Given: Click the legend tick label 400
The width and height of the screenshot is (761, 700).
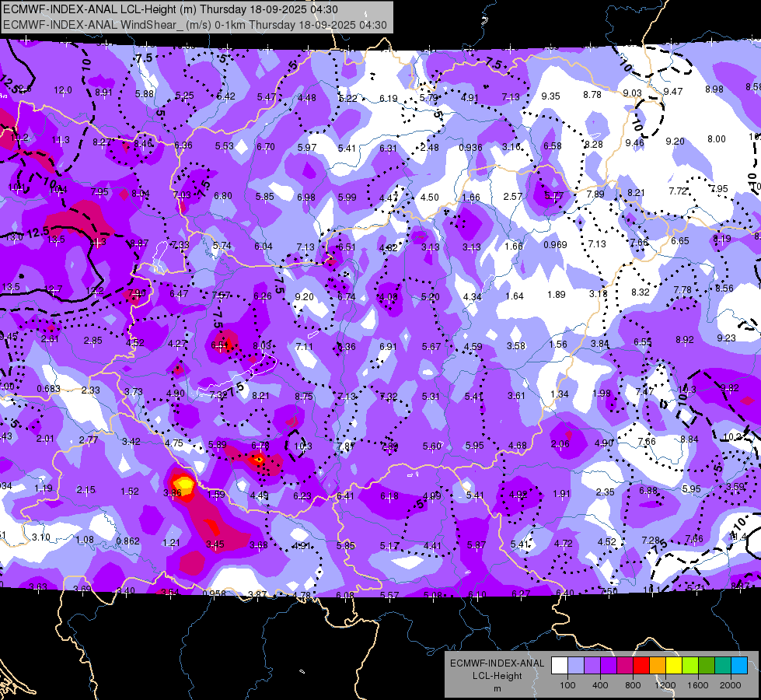Looking at the screenshot, I should [x=600, y=685].
